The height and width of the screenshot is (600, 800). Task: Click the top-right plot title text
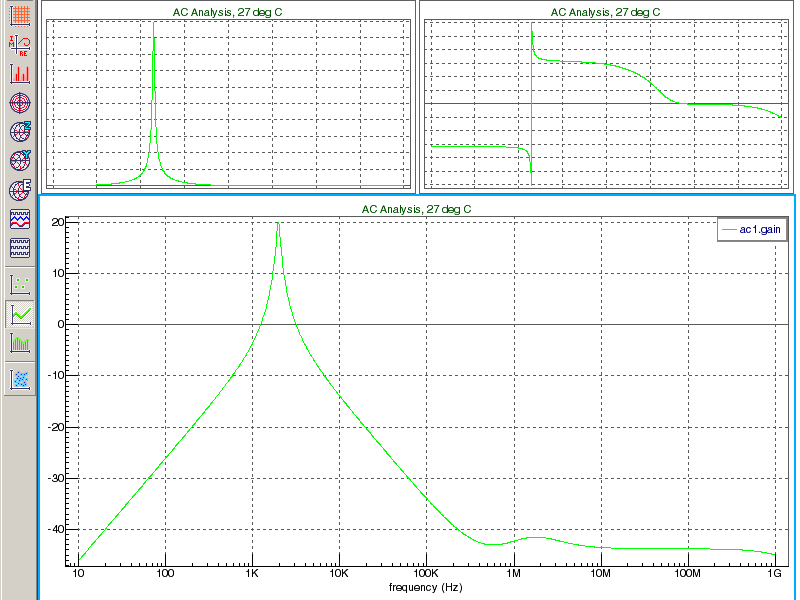[606, 12]
